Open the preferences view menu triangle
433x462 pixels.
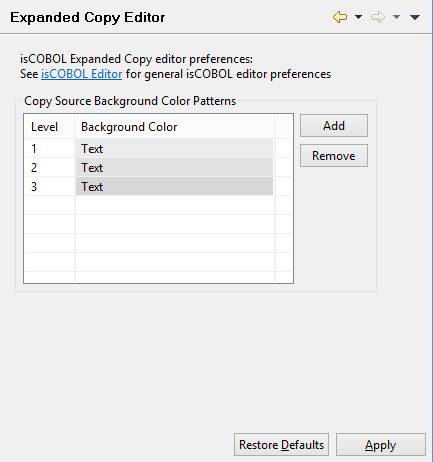point(415,17)
